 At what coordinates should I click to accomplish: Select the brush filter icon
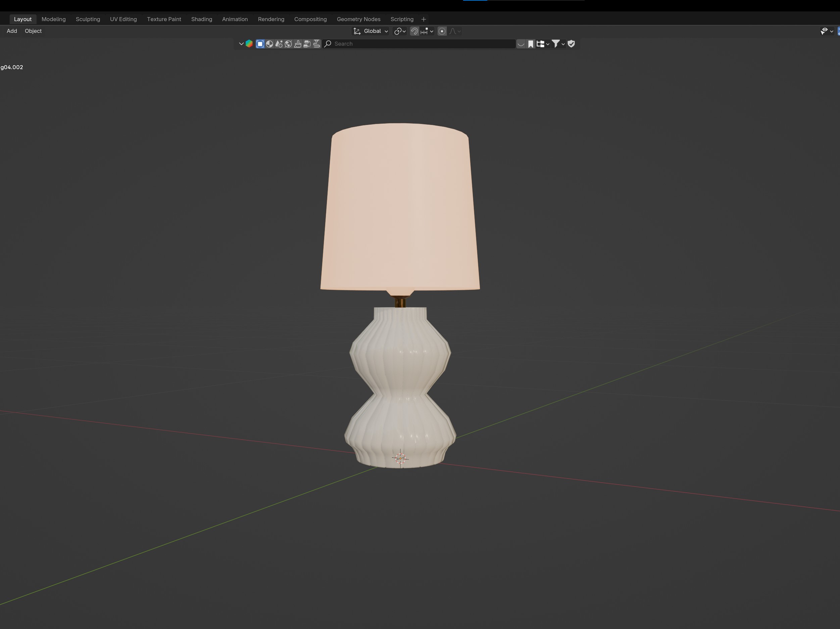pyautogui.click(x=298, y=44)
